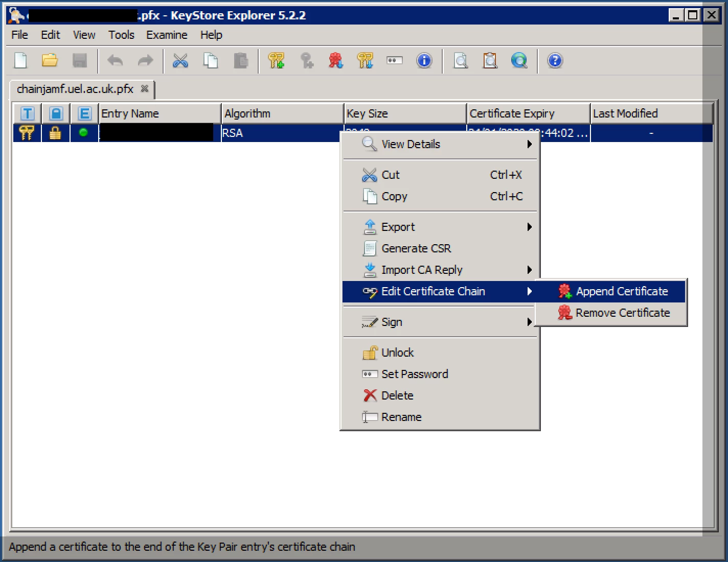The height and width of the screenshot is (562, 728).
Task: Click the KeyStore Properties info icon
Action: click(424, 61)
